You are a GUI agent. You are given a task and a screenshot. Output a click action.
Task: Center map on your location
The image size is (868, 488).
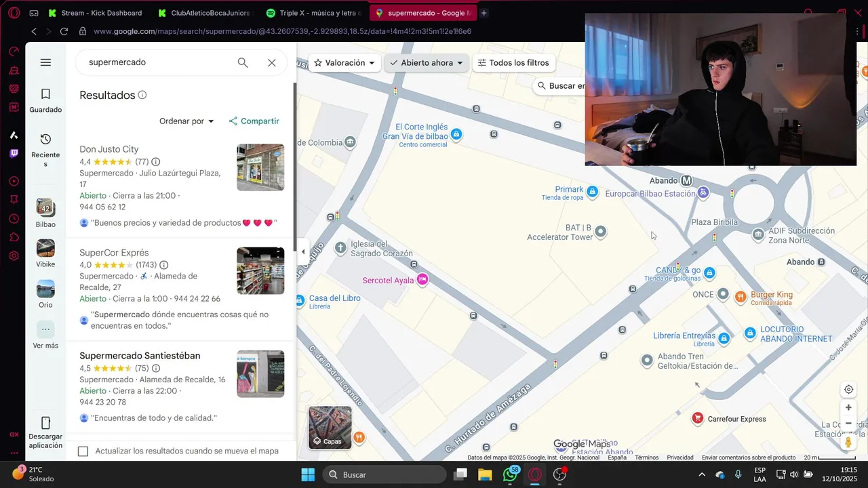point(848,390)
